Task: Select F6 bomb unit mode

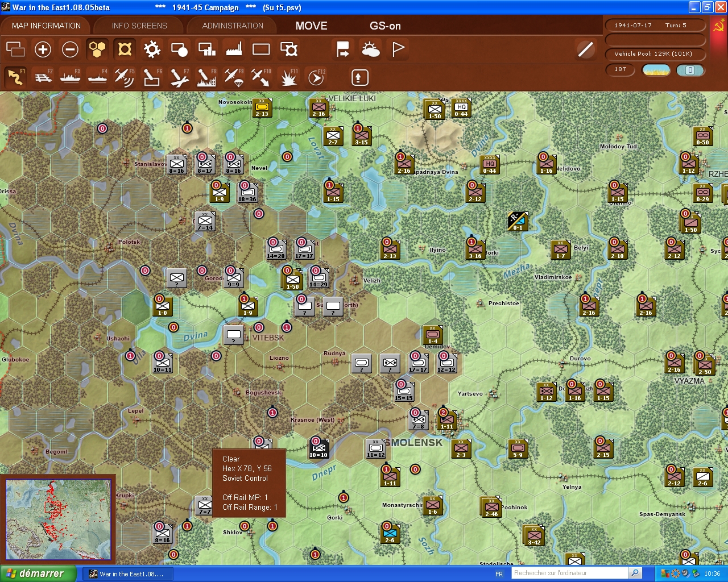Action: 152,77
